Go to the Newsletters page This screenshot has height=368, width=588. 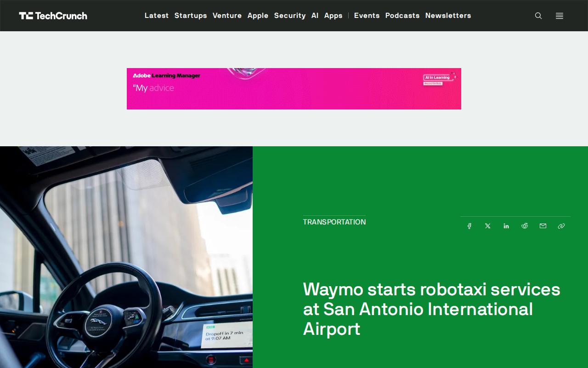point(448,16)
